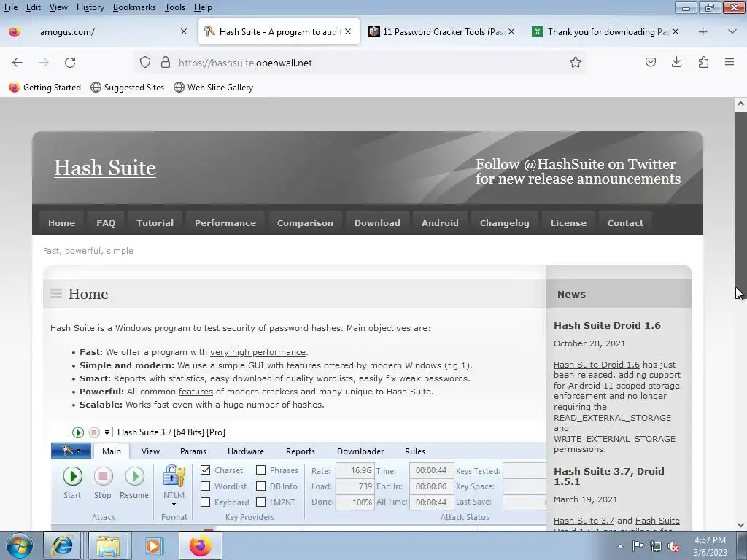Follow the very high performance link
Viewport: 747px width, 560px height.
point(258,352)
